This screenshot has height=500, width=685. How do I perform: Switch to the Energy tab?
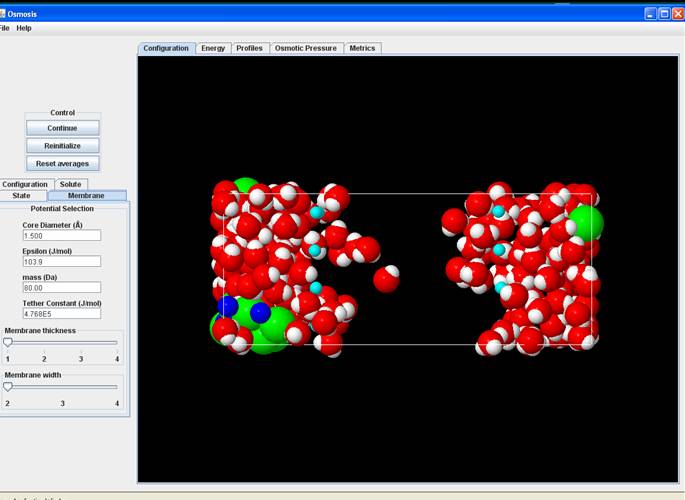tap(213, 48)
